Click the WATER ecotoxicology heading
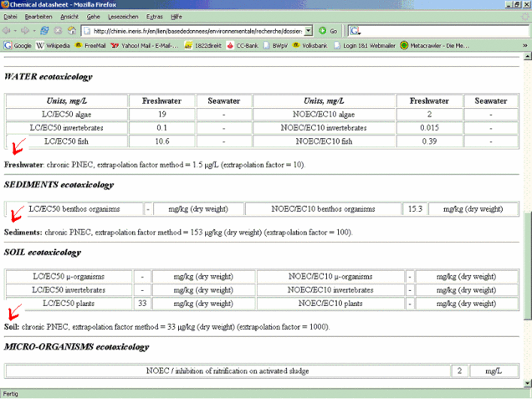532x399 pixels. pyautogui.click(x=49, y=77)
